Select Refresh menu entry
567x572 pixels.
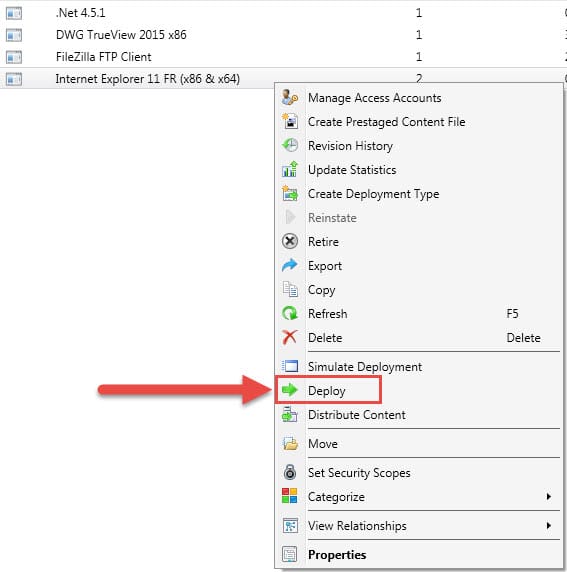(x=328, y=314)
